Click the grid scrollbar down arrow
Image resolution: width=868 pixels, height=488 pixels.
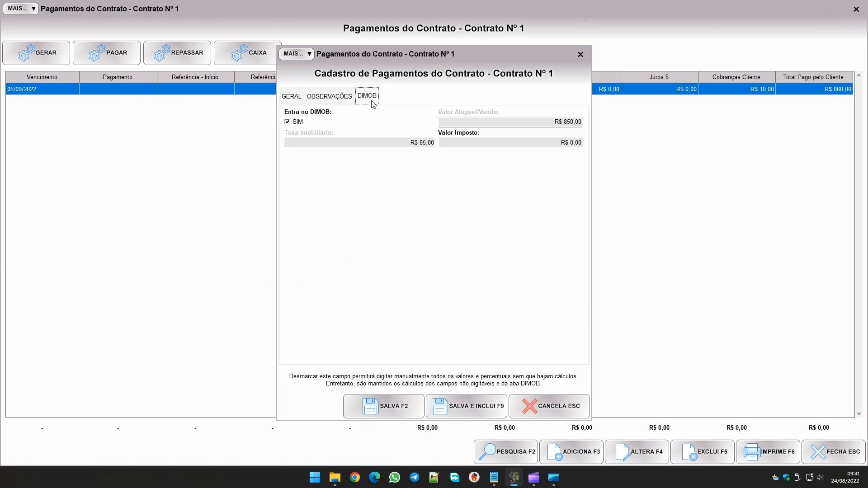(859, 414)
